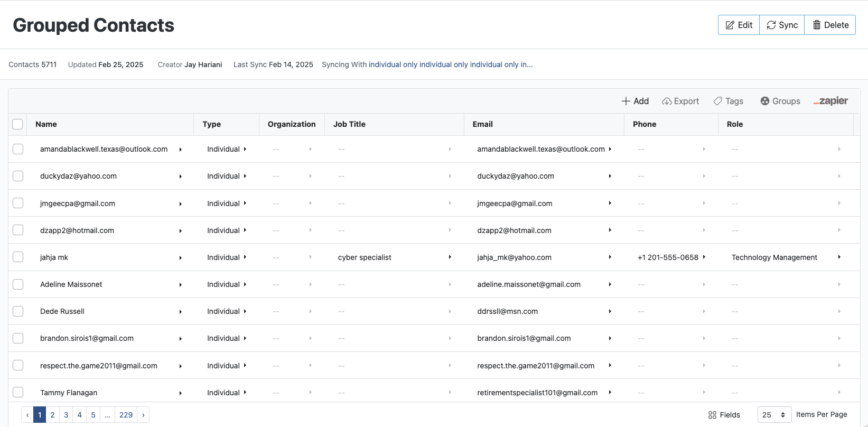Open the Zapier integration logo
Screen dimensions: 868x427
(x=830, y=101)
